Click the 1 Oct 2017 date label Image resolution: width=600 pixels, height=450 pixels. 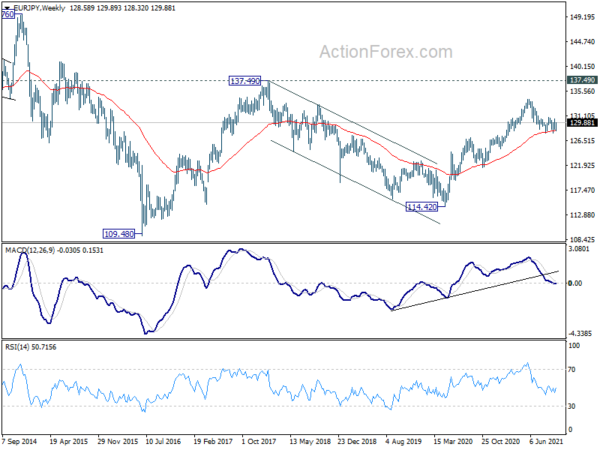pyautogui.click(x=259, y=441)
